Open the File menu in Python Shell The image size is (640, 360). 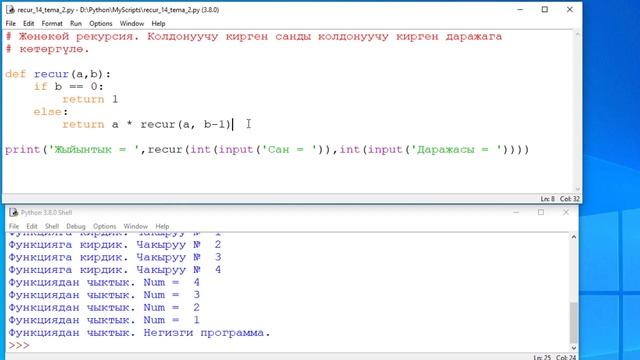click(x=14, y=226)
